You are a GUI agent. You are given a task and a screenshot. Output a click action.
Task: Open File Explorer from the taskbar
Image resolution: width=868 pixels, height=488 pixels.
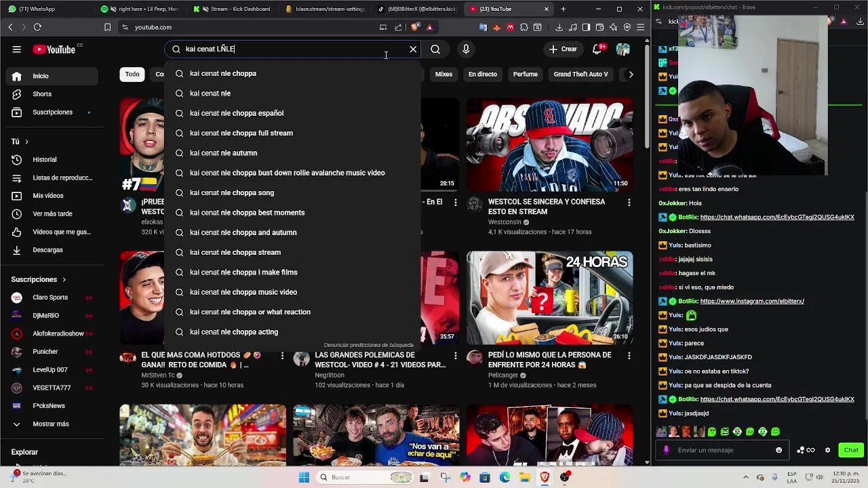(x=525, y=477)
